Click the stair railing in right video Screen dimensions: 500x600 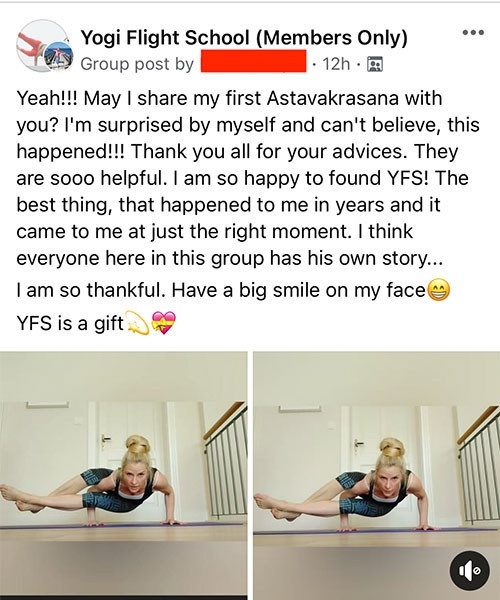coord(479,465)
